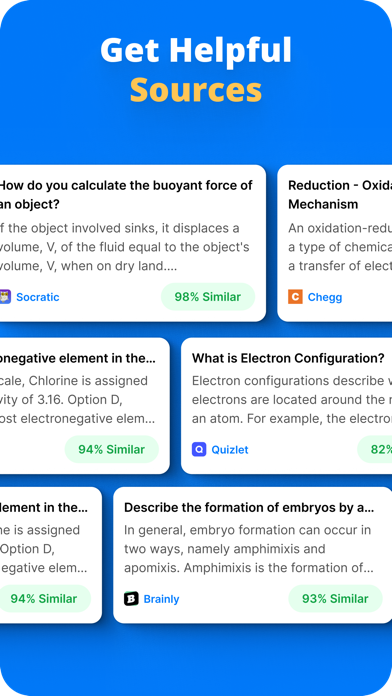Click the orange Chegg logo icon

coord(295,297)
